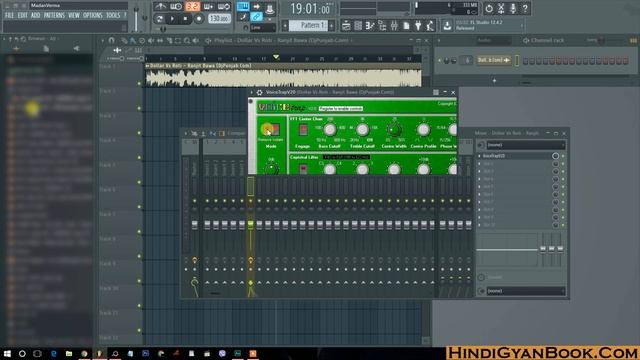Screen dimensions: 640x360
Task: Open the Mixer toolbar icon
Action: [x=394, y=26]
